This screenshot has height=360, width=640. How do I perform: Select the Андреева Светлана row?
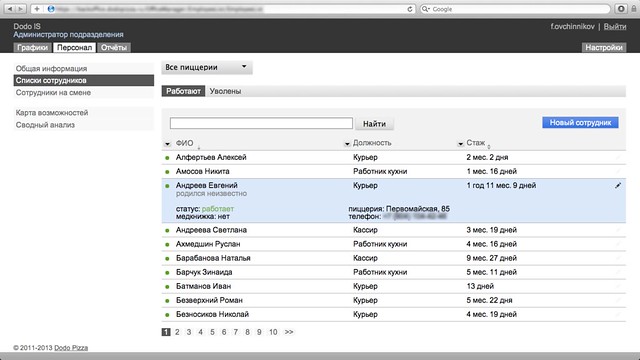[x=393, y=230]
